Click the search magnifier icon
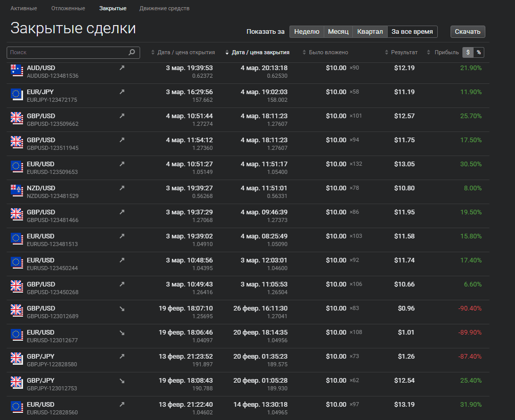 [x=132, y=52]
